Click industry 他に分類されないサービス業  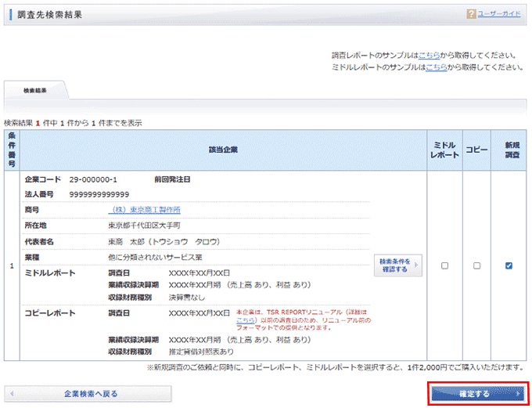click(x=155, y=258)
